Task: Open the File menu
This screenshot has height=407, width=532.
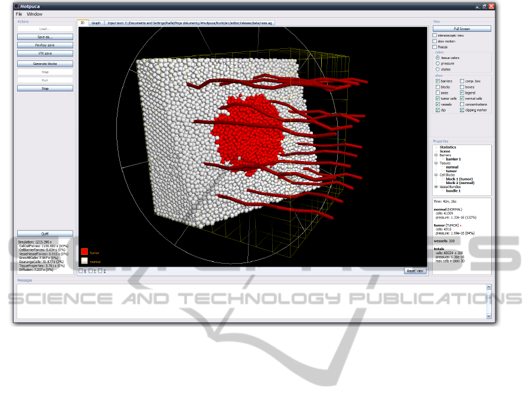Action: (x=19, y=14)
